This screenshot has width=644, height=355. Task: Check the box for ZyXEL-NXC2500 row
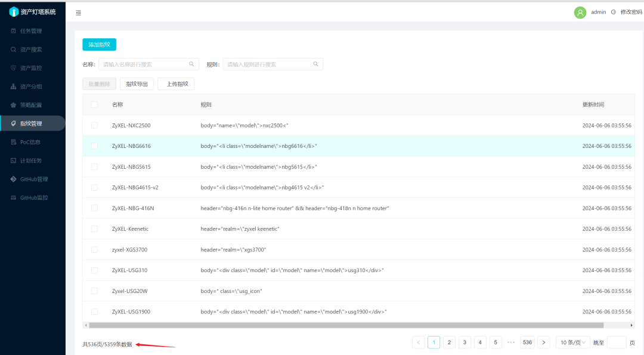94,125
